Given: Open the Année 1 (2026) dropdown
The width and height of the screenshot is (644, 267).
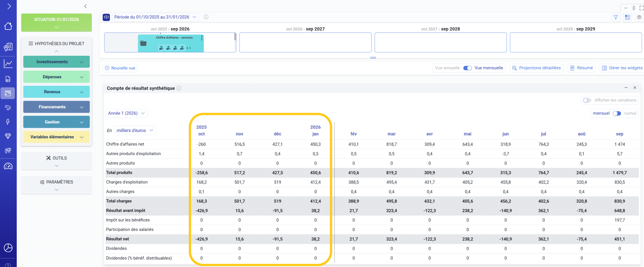Looking at the screenshot, I should 126,113.
